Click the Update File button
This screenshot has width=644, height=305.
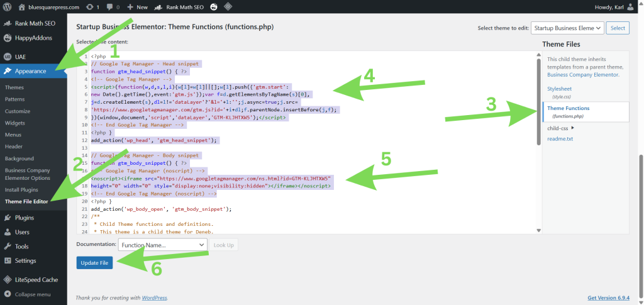(94, 262)
